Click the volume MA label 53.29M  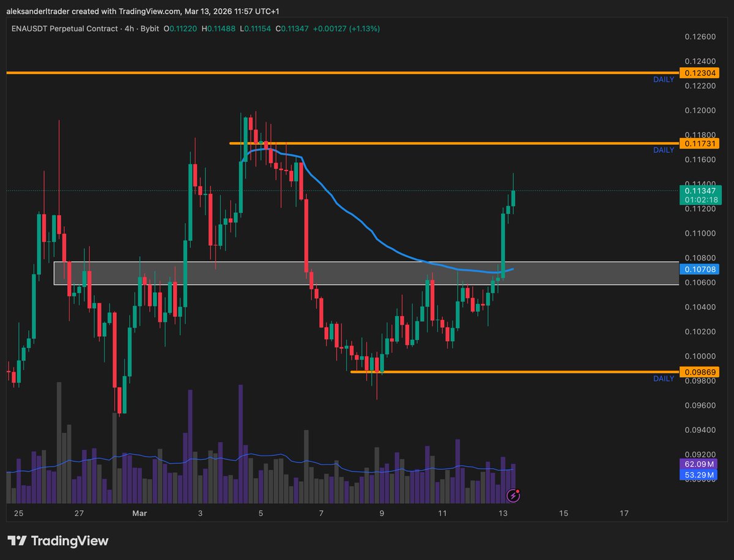(698, 474)
